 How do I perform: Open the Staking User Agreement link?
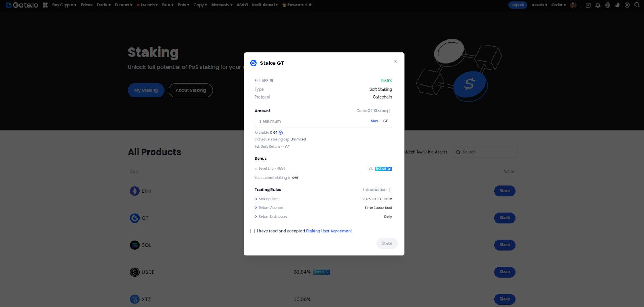[328, 231]
